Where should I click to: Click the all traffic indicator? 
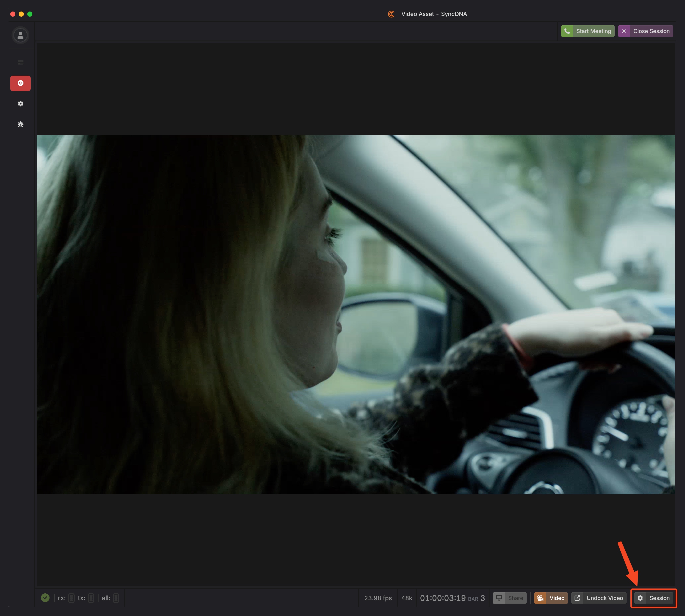coord(116,598)
